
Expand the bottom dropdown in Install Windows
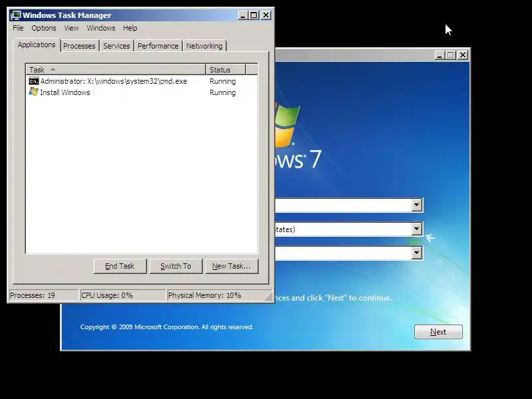coord(417,253)
